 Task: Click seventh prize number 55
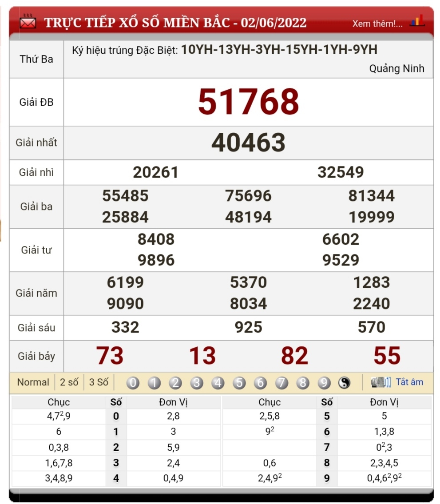point(387,356)
